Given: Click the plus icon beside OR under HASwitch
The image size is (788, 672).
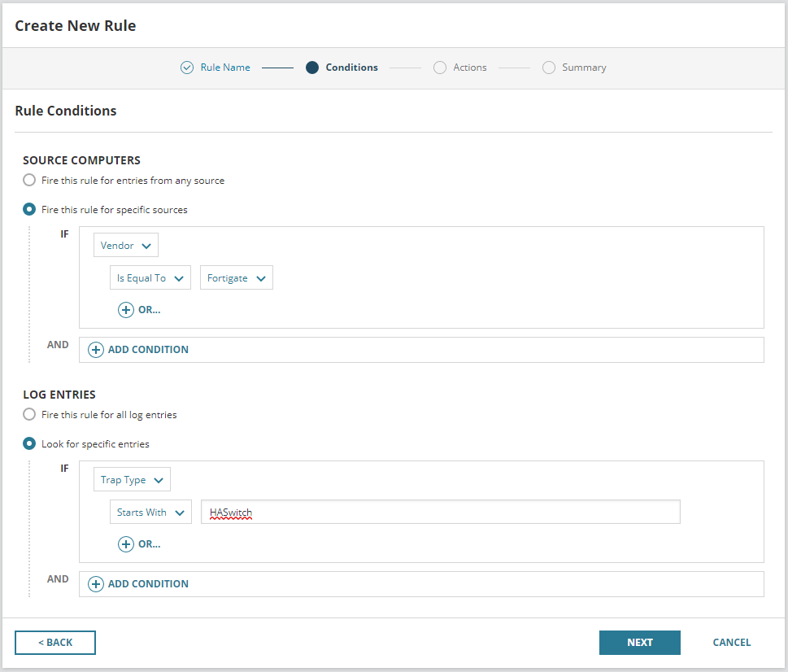Looking at the screenshot, I should [x=125, y=543].
